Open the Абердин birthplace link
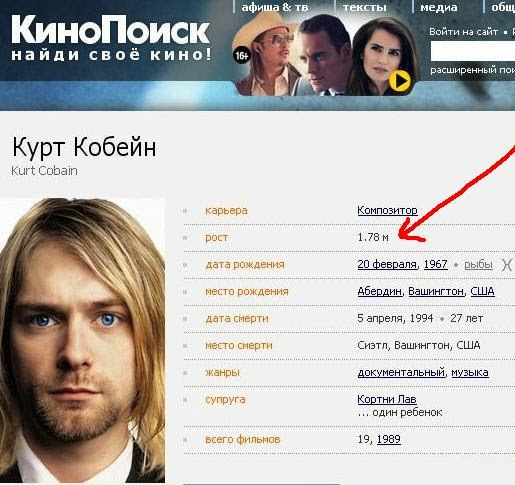 (x=379, y=291)
